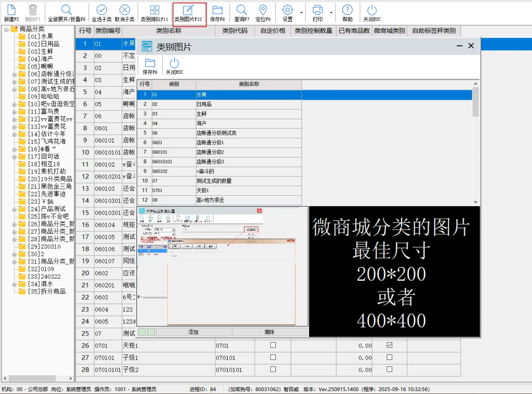The width and height of the screenshot is (532, 394).
Task: Click the 添加 button under image preview
Action: 193,332
